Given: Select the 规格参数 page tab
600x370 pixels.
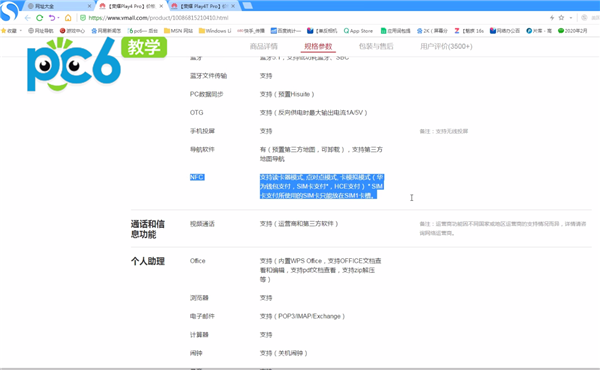Looking at the screenshot, I should 318,46.
